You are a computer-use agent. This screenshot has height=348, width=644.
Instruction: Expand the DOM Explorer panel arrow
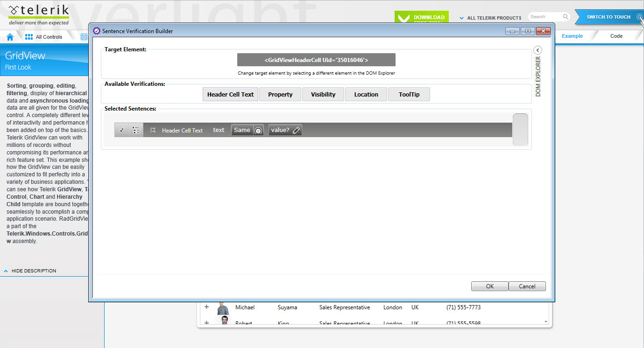538,50
